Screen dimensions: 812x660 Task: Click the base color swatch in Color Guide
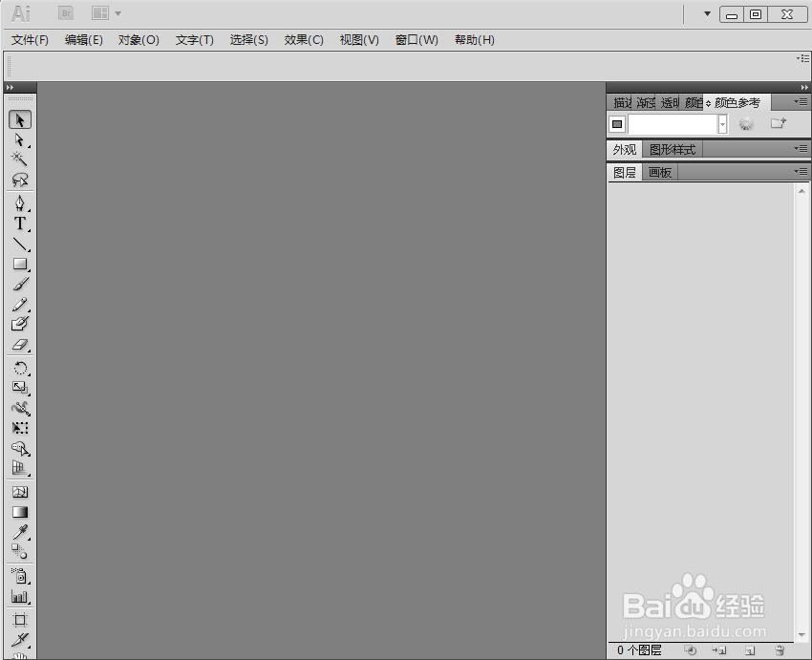coord(617,124)
